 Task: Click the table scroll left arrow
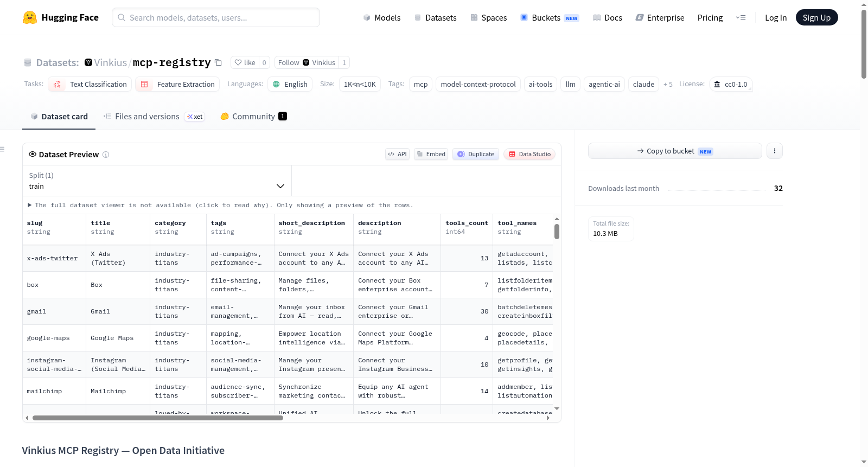pos(27,418)
